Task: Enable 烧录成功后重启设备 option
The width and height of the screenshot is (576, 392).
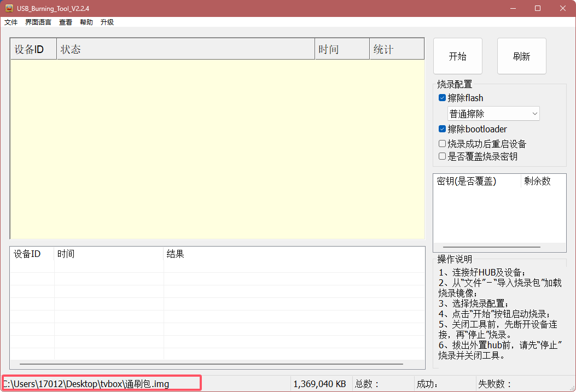Action: [x=443, y=144]
